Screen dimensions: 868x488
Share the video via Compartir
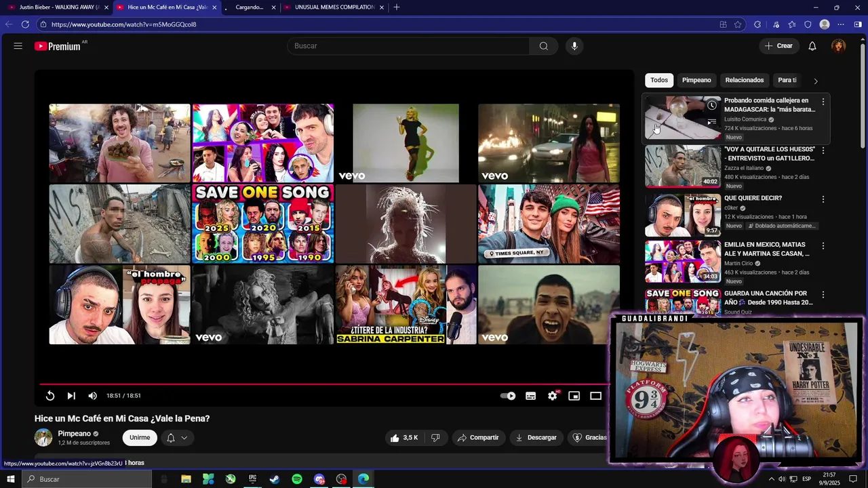pos(478,438)
